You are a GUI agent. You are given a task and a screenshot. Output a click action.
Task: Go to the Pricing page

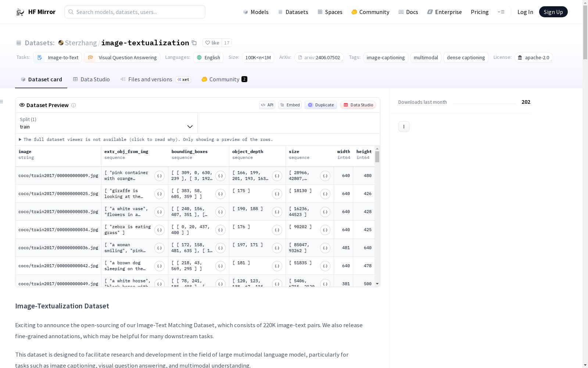click(480, 12)
